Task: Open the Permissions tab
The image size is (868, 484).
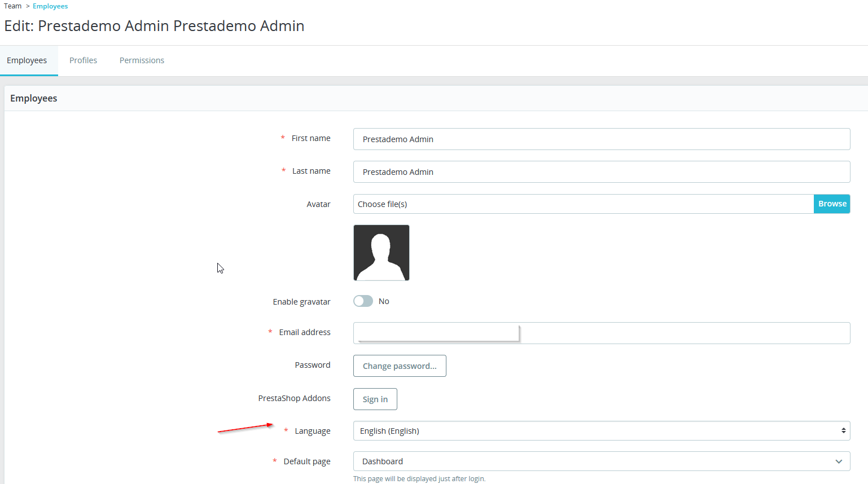Action: tap(142, 60)
